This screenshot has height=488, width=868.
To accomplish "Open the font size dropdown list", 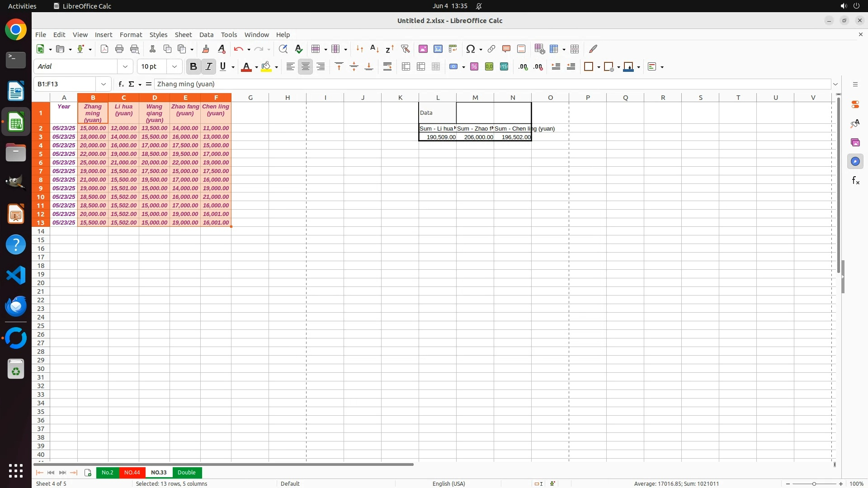I will tap(175, 67).
